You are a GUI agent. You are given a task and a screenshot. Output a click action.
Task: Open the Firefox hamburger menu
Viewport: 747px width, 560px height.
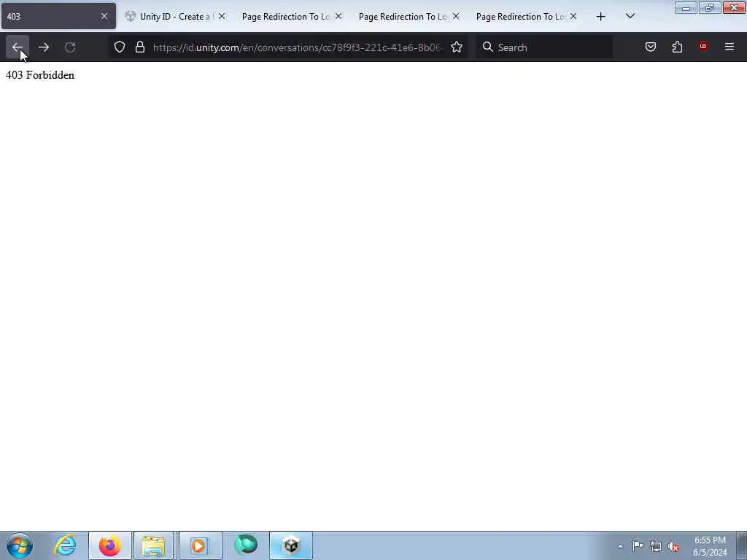coord(729,47)
